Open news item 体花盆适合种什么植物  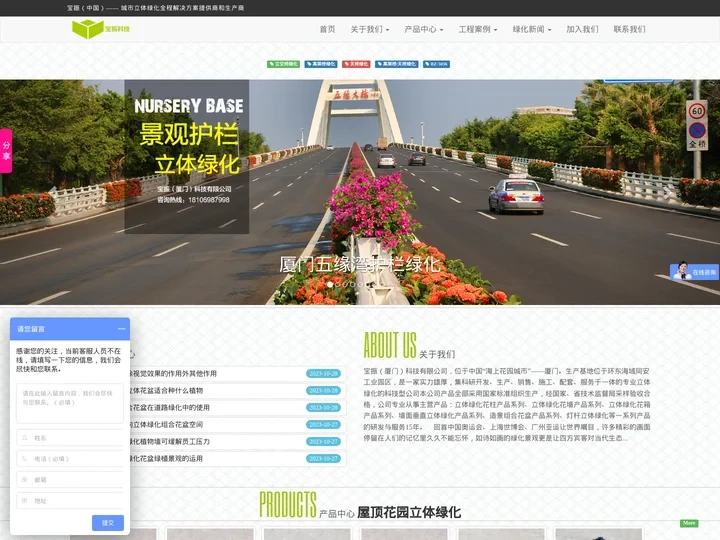[x=166, y=390]
